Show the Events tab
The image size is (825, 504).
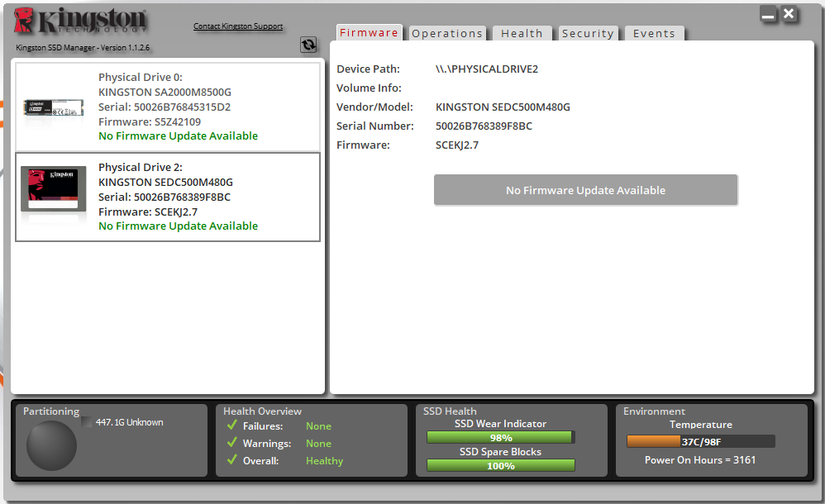click(654, 33)
